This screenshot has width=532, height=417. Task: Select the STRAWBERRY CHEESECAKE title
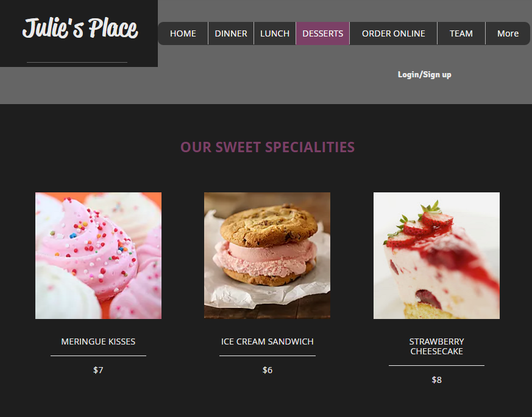click(x=436, y=346)
